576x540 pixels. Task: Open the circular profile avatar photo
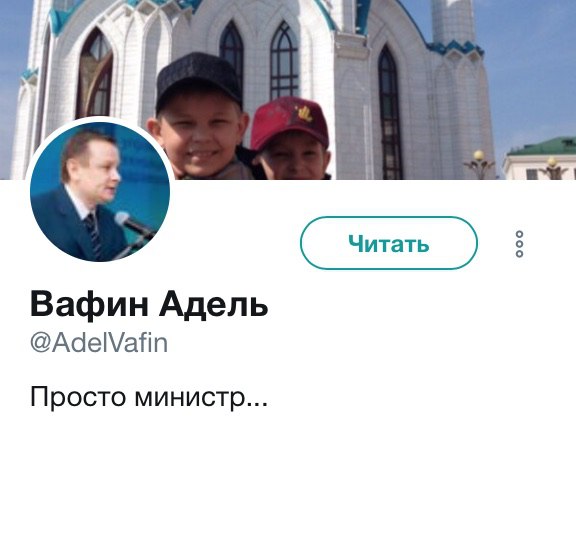coord(100,192)
